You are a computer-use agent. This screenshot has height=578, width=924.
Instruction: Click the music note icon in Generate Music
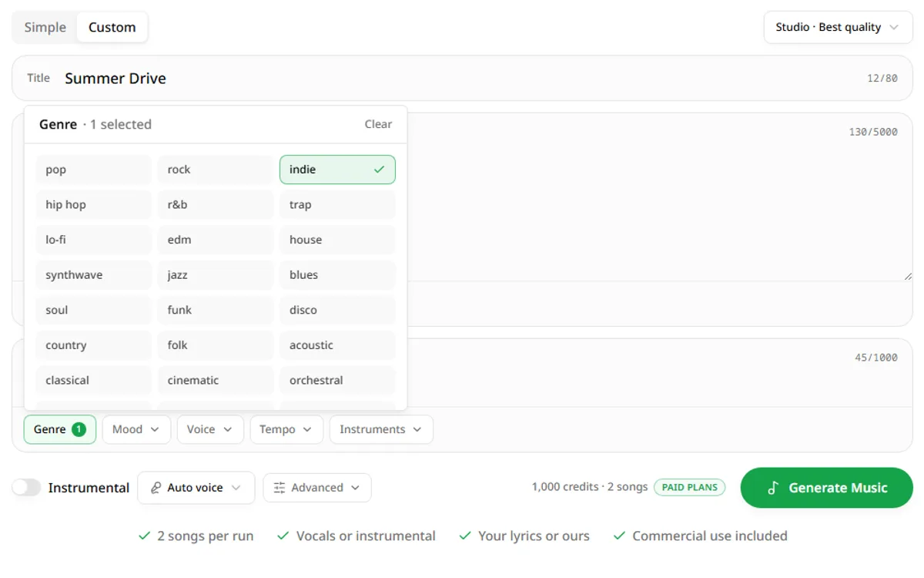(x=773, y=488)
